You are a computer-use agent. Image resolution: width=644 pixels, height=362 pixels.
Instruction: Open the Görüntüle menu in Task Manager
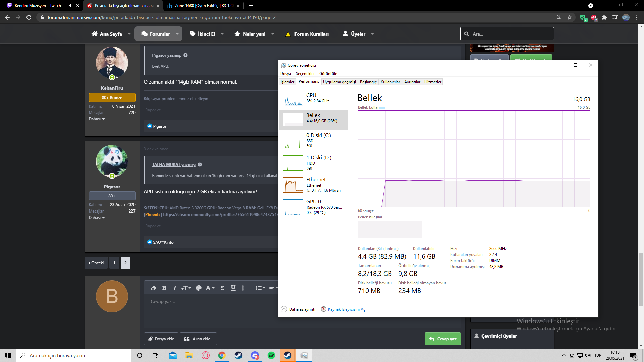click(x=328, y=74)
